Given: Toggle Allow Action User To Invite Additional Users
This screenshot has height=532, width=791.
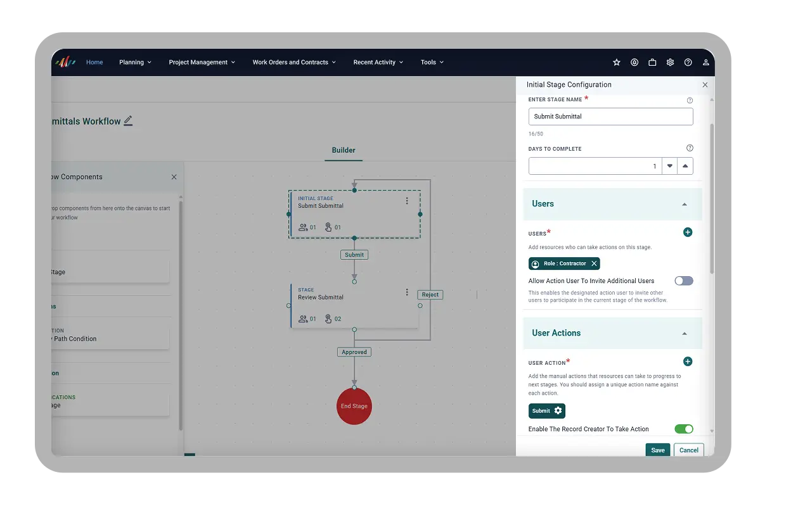Looking at the screenshot, I should [x=684, y=281].
